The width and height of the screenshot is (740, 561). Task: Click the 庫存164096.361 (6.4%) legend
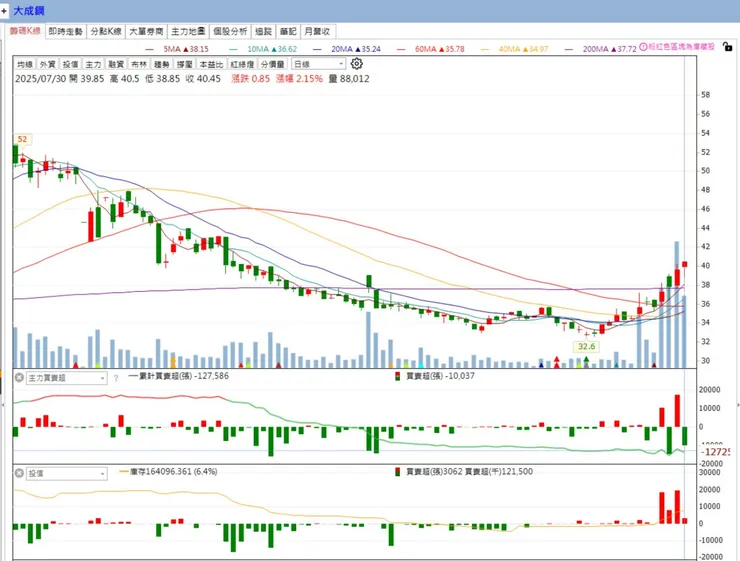point(168,471)
